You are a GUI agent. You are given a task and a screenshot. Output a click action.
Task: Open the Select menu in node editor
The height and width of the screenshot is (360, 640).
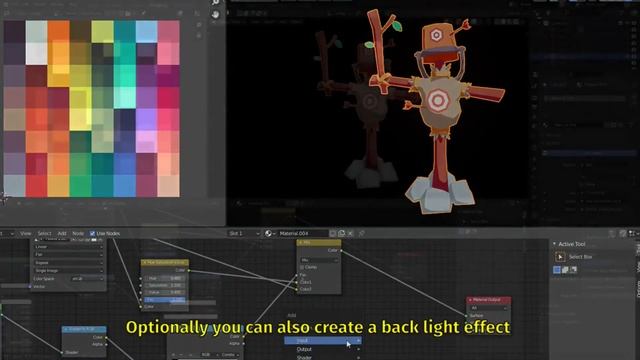pyautogui.click(x=44, y=233)
